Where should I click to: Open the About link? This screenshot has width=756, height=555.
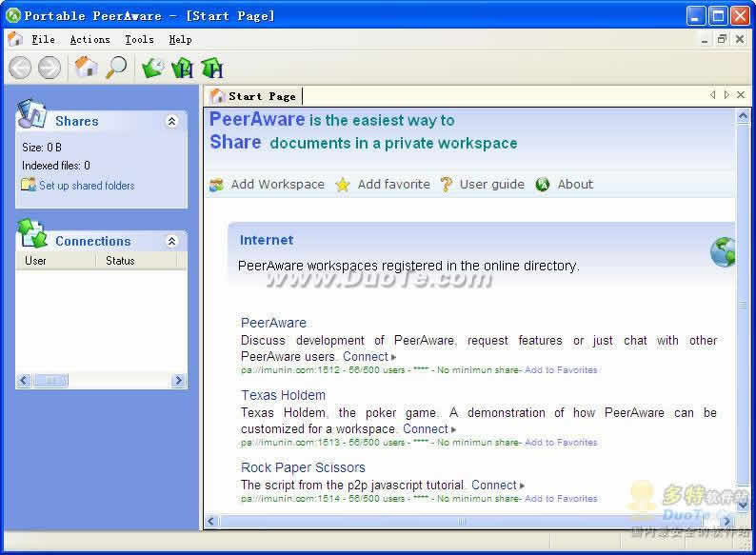click(575, 184)
